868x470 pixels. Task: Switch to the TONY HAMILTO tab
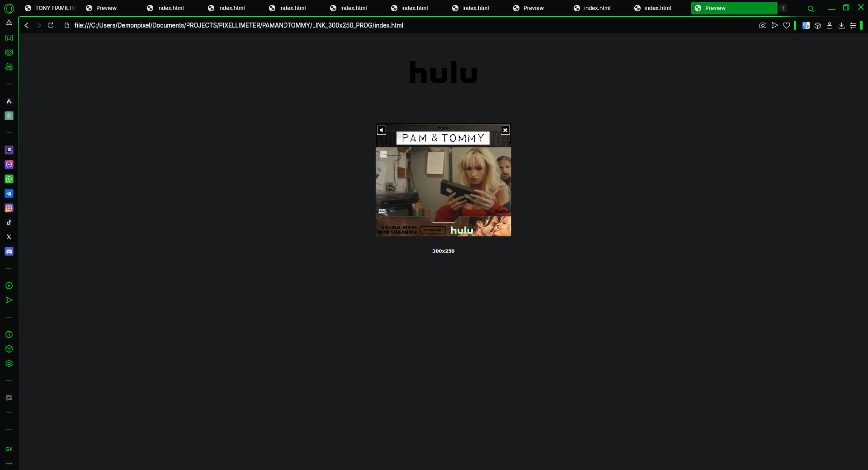50,8
